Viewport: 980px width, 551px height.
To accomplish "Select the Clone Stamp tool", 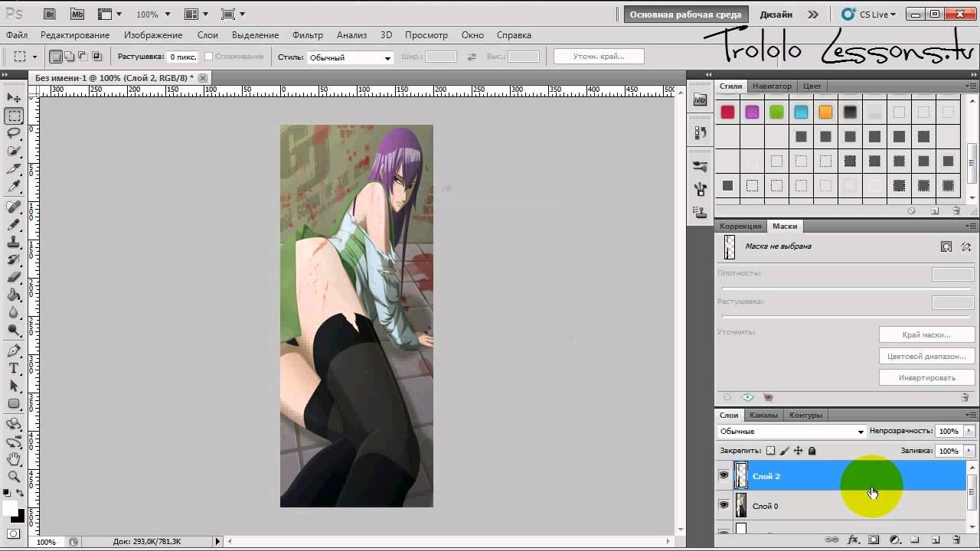I will [14, 242].
